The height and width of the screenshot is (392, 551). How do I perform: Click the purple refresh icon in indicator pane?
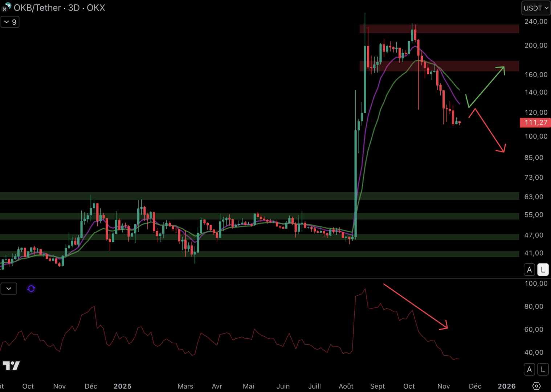(31, 289)
